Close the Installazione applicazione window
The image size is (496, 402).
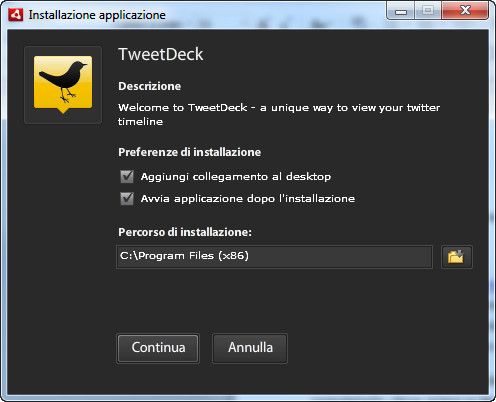(x=465, y=11)
